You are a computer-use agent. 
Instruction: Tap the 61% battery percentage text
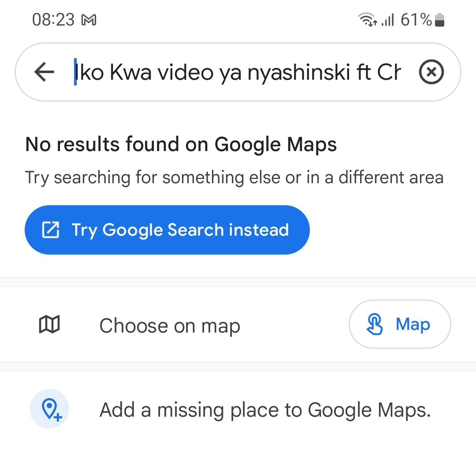pyautogui.click(x=416, y=20)
